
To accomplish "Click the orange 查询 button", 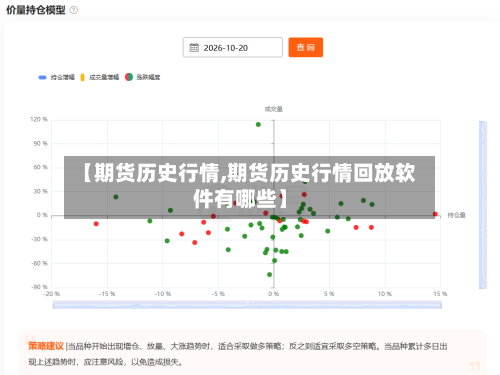I will point(305,47).
